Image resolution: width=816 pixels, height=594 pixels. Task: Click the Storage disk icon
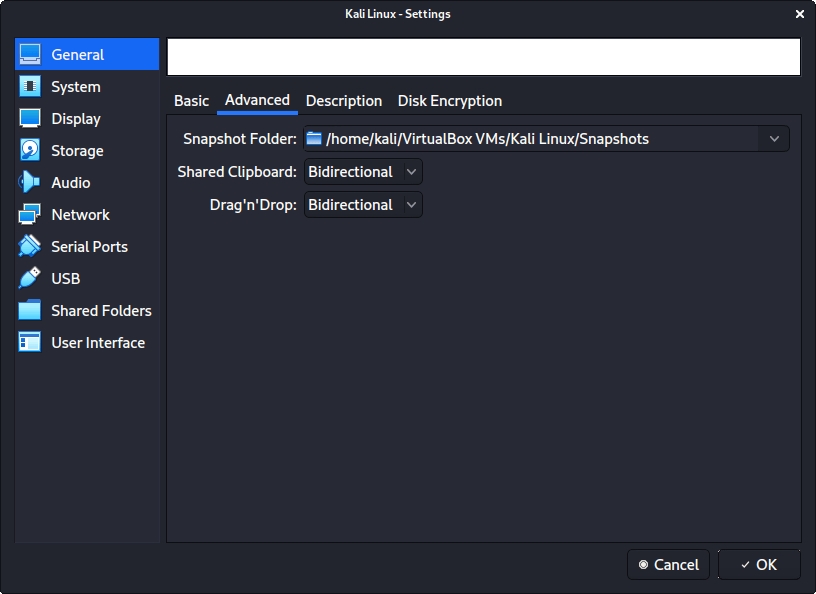(x=31, y=151)
